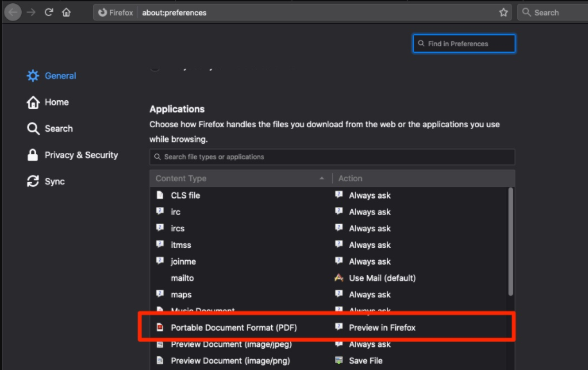Open the Privacy & Security lock icon

pyautogui.click(x=33, y=155)
